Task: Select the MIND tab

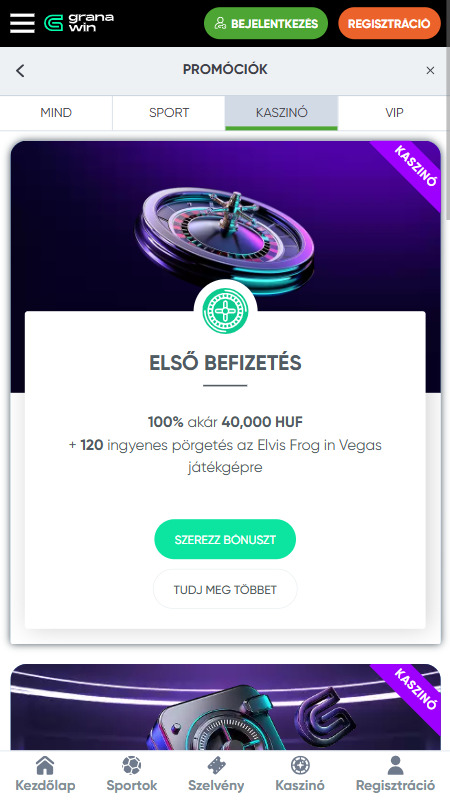Action: [56, 113]
